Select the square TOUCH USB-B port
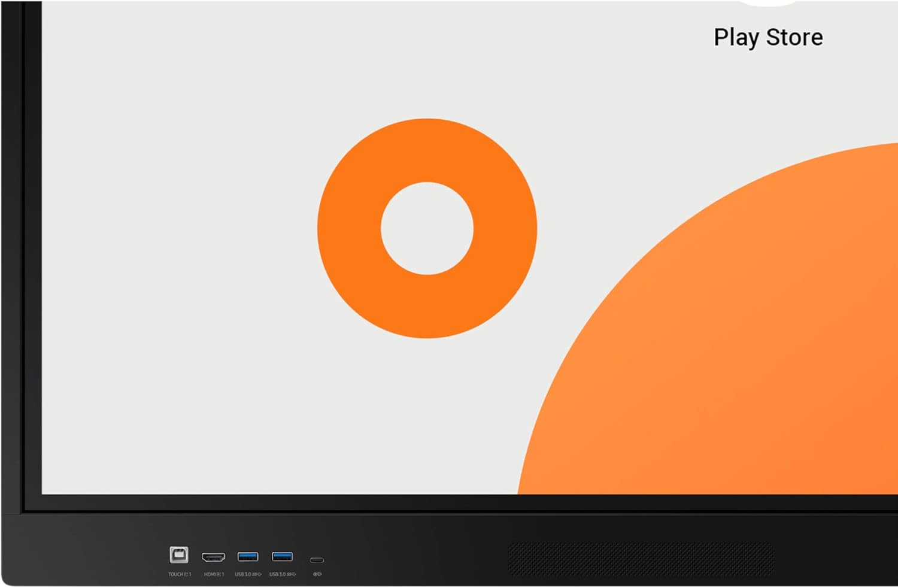Image resolution: width=898 pixels, height=588 pixels. (178, 555)
